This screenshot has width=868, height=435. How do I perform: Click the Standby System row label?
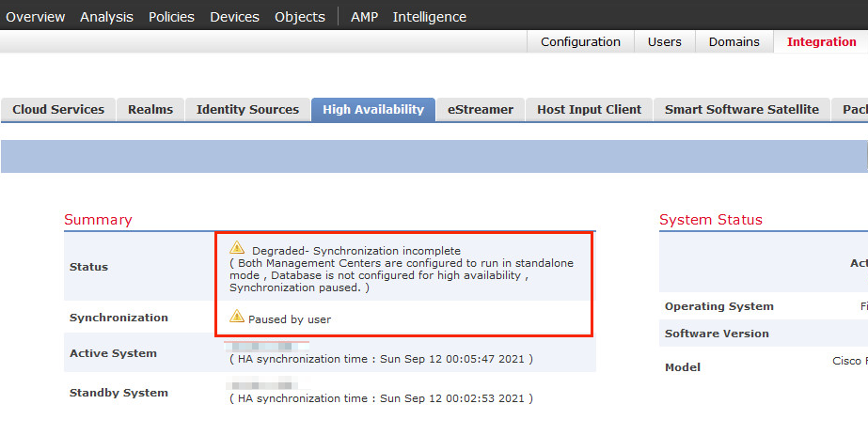pyautogui.click(x=118, y=393)
